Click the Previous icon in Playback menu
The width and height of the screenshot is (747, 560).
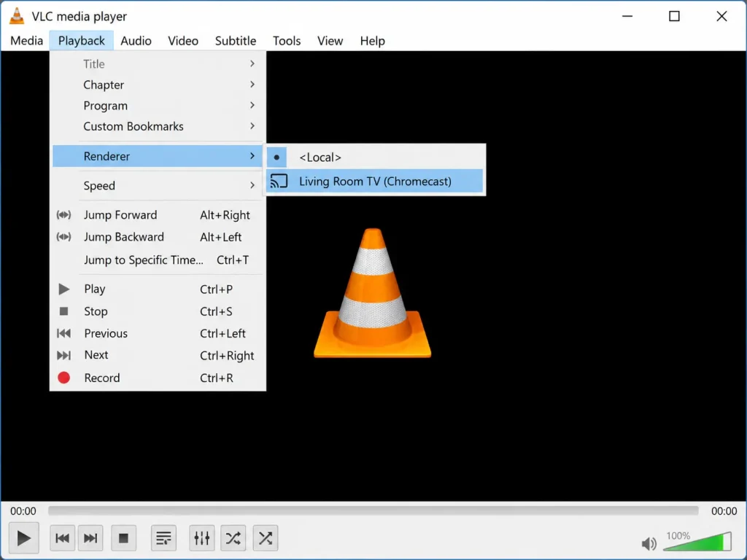coord(64,333)
